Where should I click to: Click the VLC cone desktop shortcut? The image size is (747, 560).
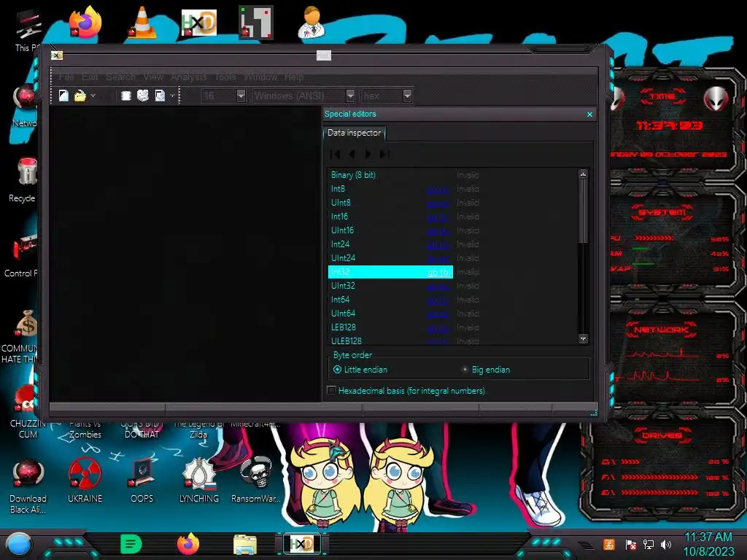tap(142, 22)
